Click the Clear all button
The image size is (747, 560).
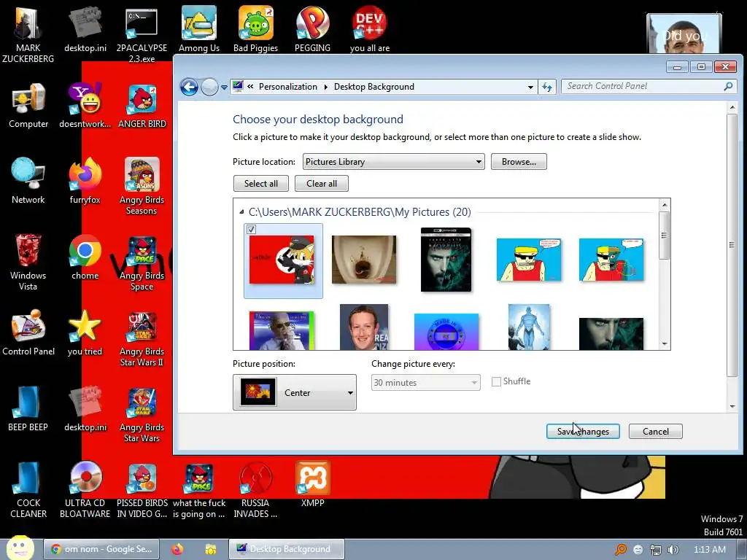click(322, 184)
